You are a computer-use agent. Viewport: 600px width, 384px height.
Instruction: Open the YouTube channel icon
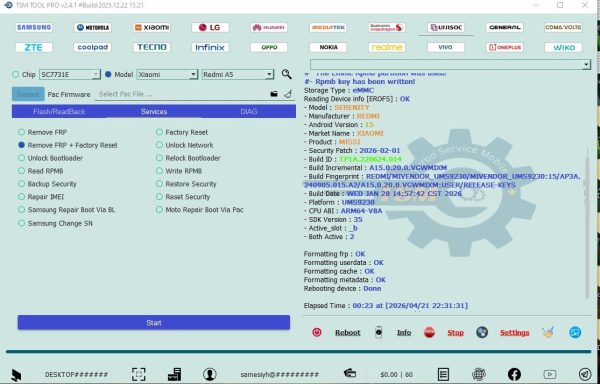coord(549,374)
